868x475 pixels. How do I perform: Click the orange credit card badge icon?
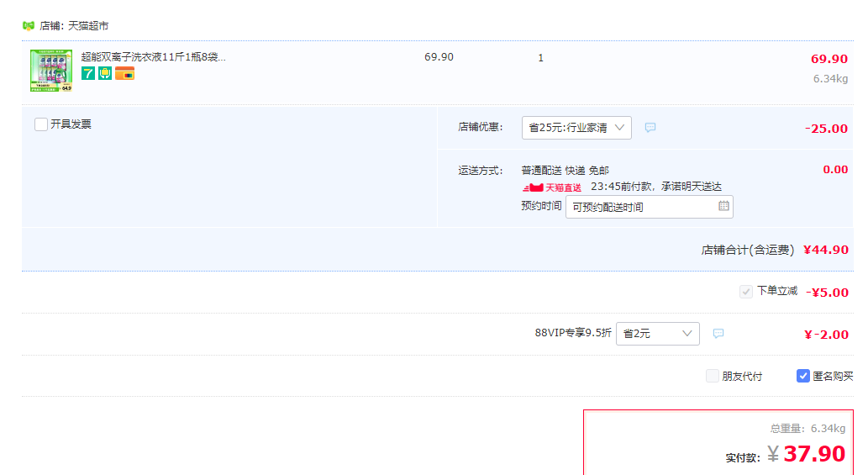tap(124, 73)
